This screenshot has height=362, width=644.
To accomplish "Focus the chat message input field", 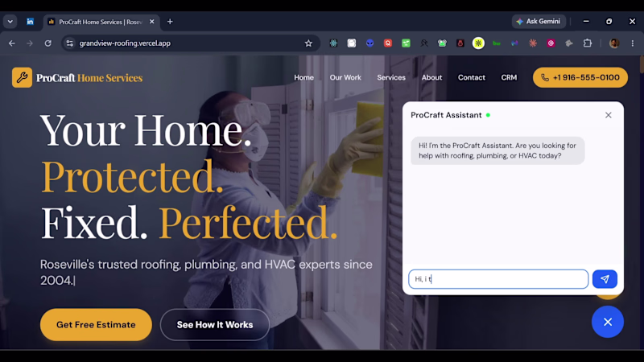I will point(498,279).
